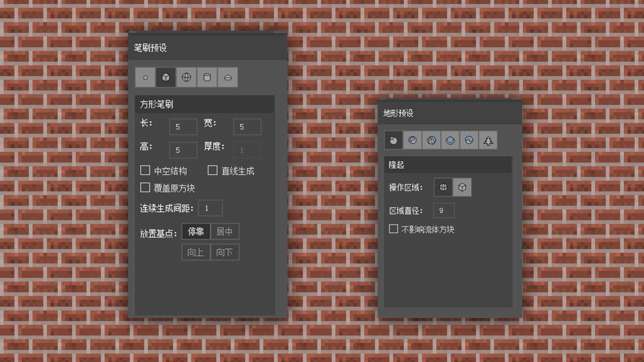Edit the 区域直径 diameter field
644x362 pixels.
click(444, 210)
